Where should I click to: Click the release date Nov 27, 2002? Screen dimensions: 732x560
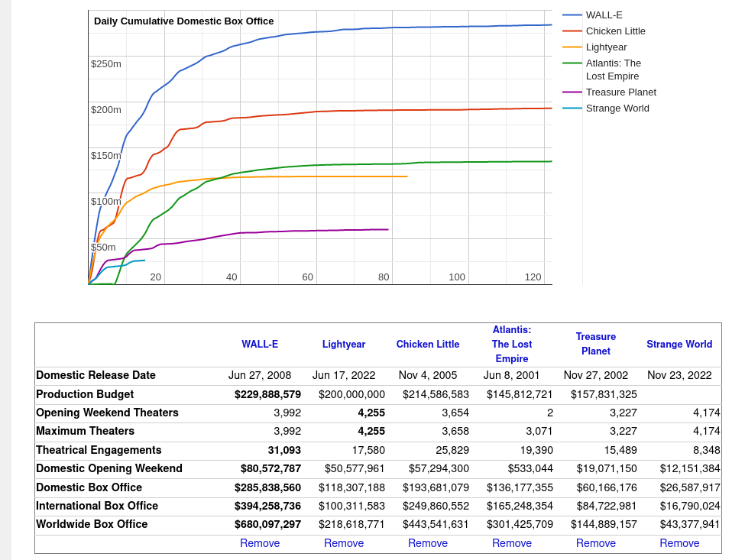[x=596, y=375]
